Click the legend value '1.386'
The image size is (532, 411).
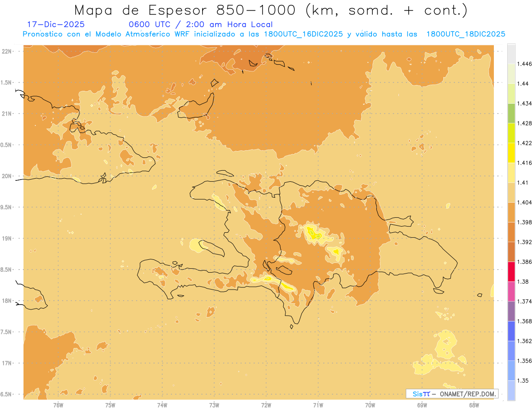coord(524,262)
